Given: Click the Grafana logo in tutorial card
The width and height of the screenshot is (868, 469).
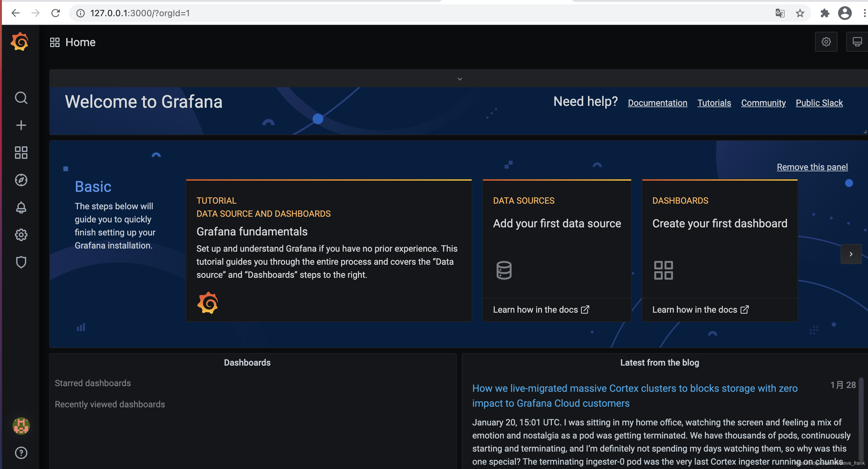Looking at the screenshot, I should click(207, 303).
